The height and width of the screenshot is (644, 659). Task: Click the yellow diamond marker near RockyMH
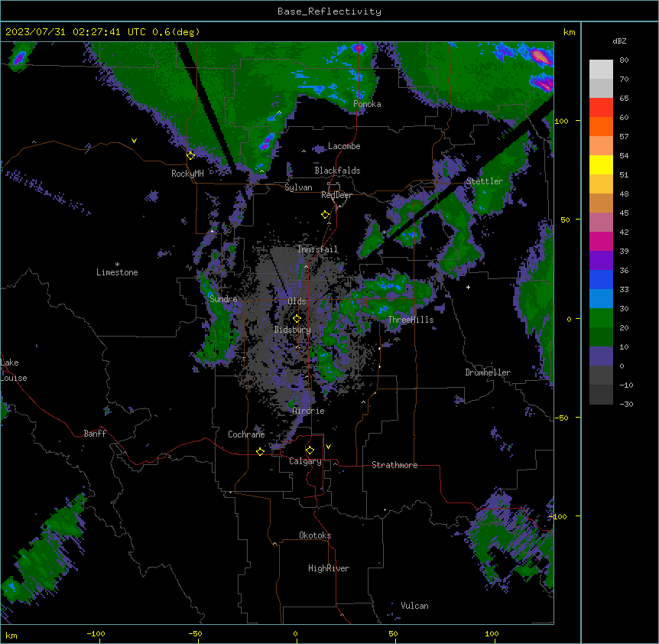(191, 155)
